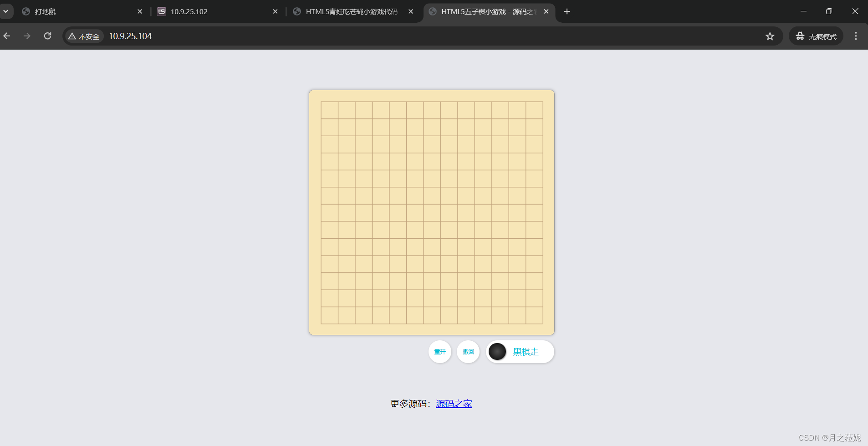Close the 打地鼠 tab
Viewport: 868px width, 446px height.
(x=140, y=11)
